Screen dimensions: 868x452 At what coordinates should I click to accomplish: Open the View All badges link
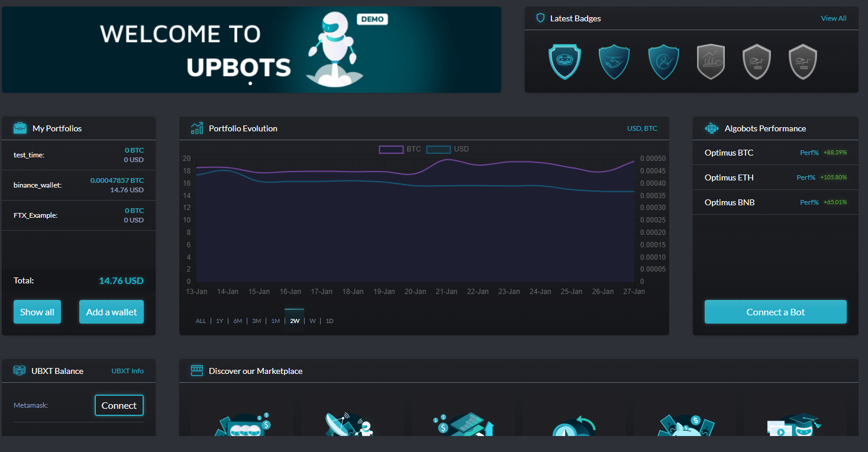click(834, 18)
